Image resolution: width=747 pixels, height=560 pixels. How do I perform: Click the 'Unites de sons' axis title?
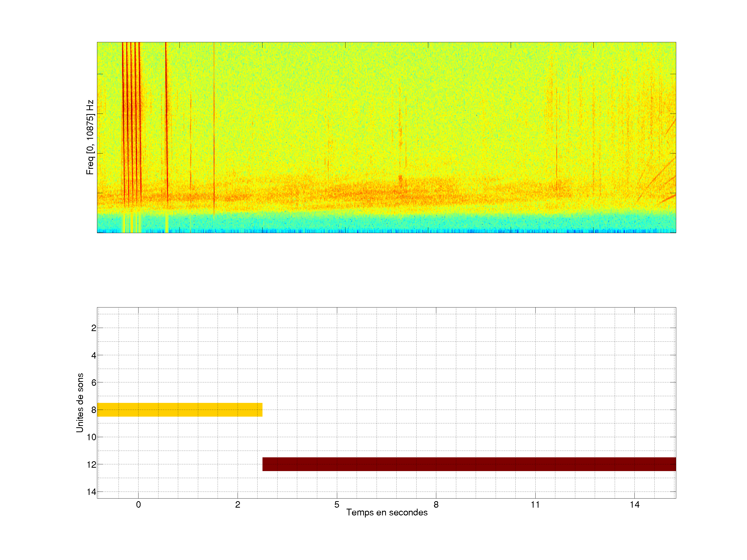(80, 402)
